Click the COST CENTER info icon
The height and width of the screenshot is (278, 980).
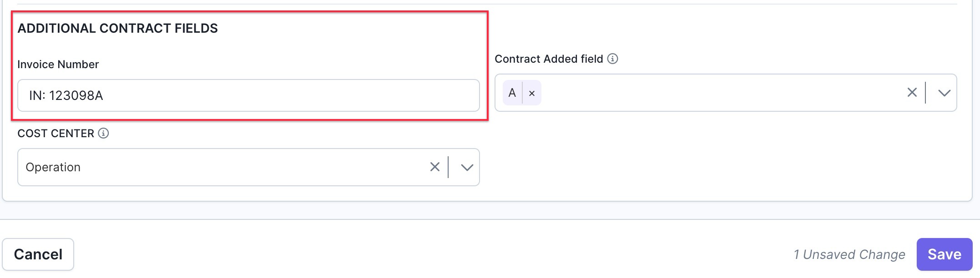coord(103,133)
